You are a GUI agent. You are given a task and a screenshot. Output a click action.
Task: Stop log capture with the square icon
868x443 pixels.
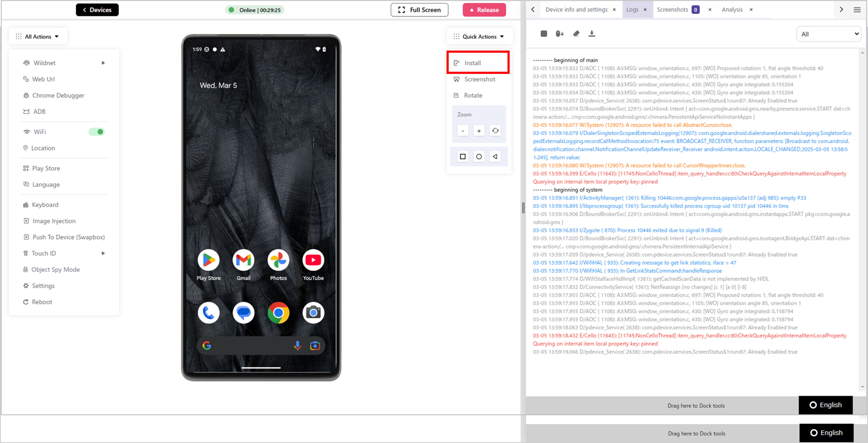coord(543,34)
